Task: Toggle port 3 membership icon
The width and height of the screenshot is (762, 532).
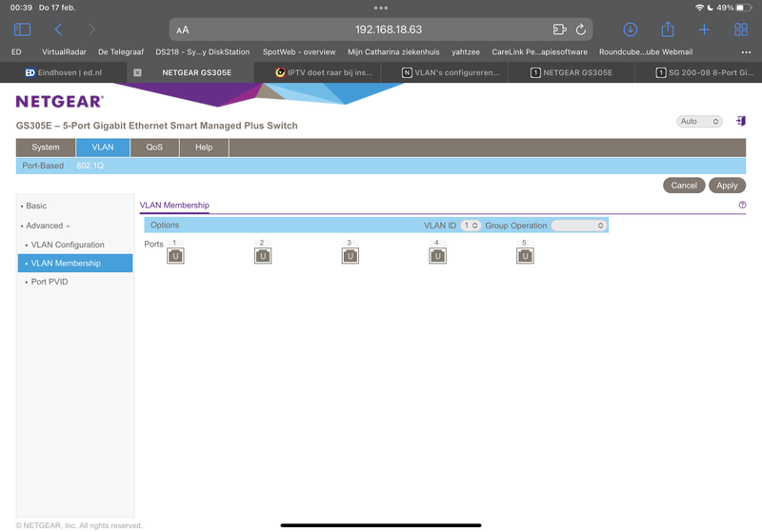Action: coord(351,256)
